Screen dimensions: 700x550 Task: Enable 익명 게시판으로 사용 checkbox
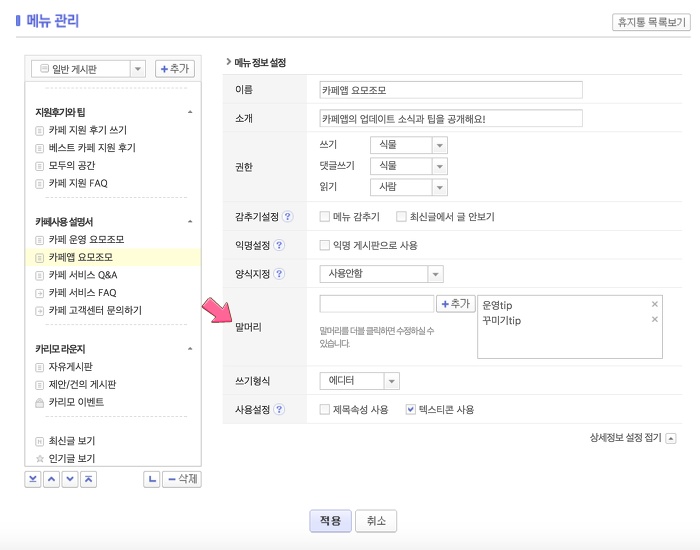click(x=325, y=245)
